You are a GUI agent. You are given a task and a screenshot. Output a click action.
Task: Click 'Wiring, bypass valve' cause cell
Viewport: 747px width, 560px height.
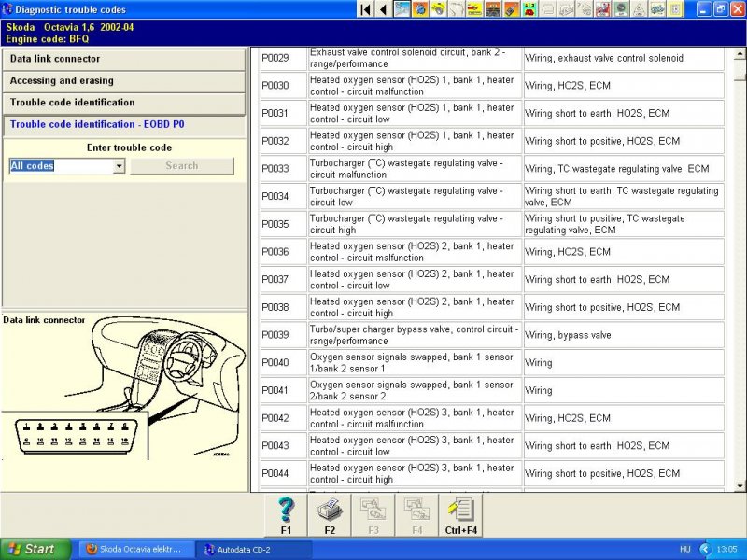(x=624, y=335)
